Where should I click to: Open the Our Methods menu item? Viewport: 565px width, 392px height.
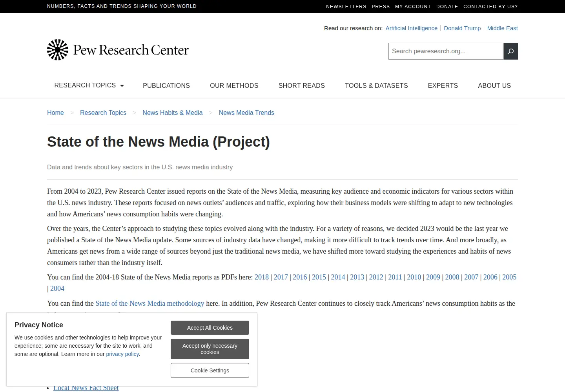click(x=234, y=85)
